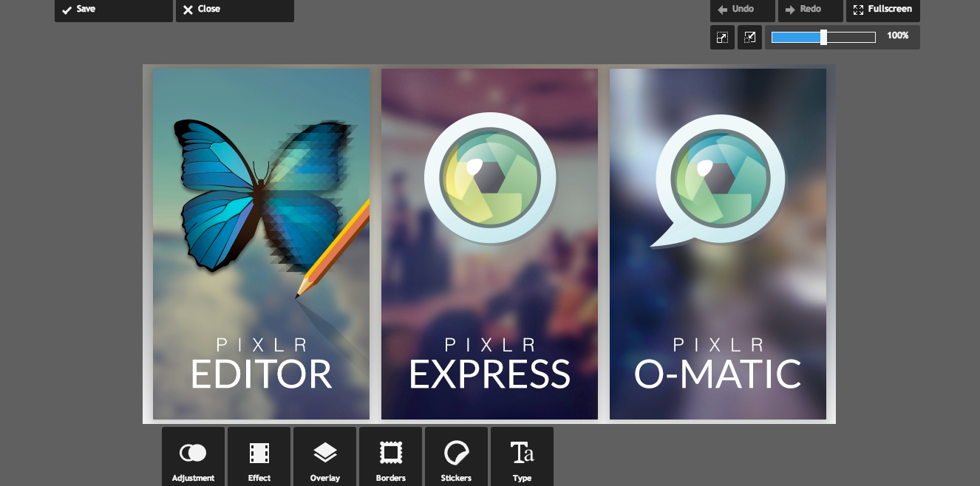The width and height of the screenshot is (980, 486).
Task: Click the 100% zoom value
Action: tap(898, 35)
